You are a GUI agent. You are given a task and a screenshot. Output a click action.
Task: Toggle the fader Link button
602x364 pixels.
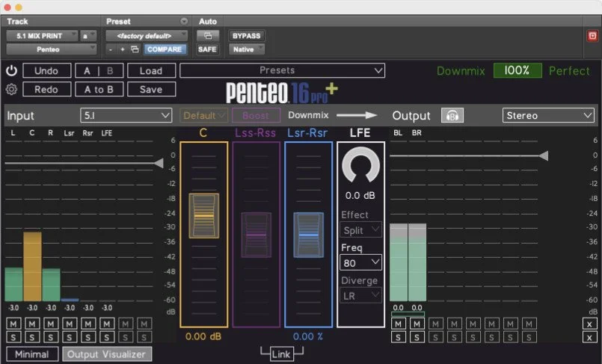tap(281, 354)
